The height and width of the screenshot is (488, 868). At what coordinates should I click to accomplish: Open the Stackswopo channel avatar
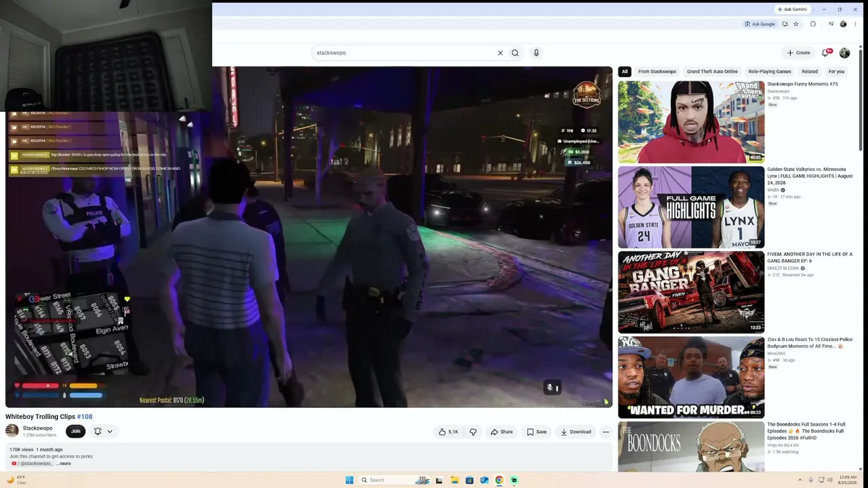[12, 431]
